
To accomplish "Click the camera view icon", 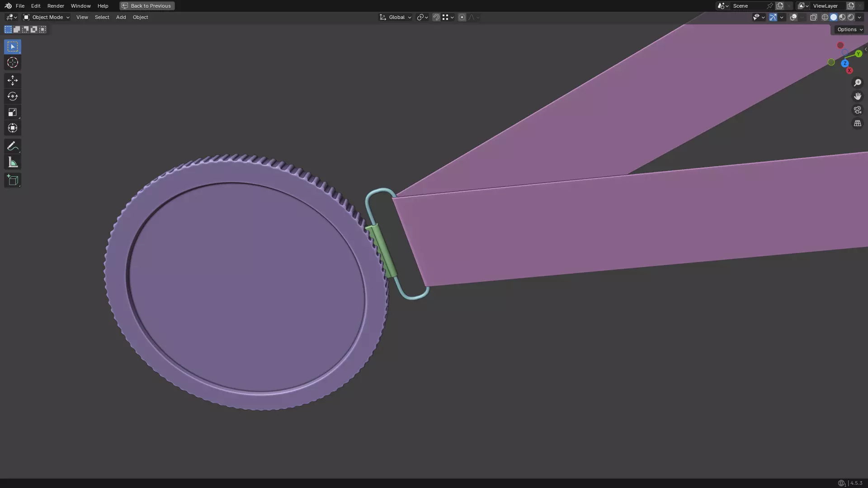I will [857, 110].
